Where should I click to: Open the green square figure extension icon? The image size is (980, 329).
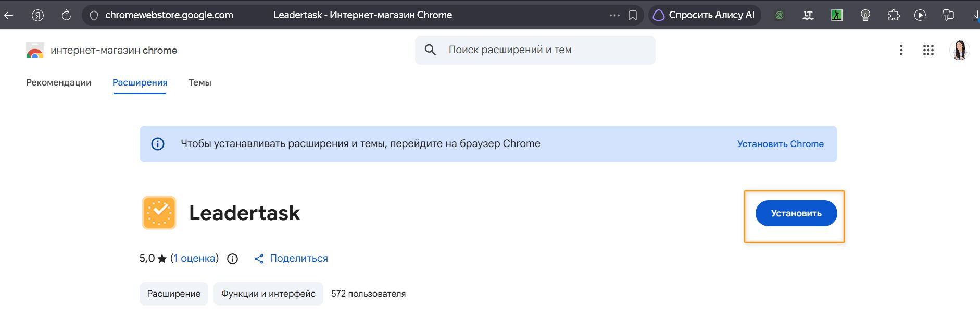[837, 15]
